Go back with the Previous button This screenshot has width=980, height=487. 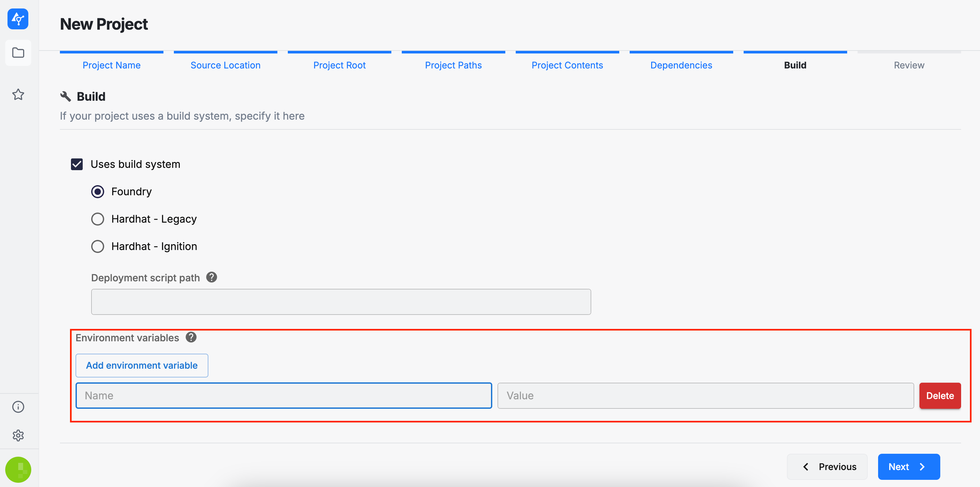(x=827, y=466)
